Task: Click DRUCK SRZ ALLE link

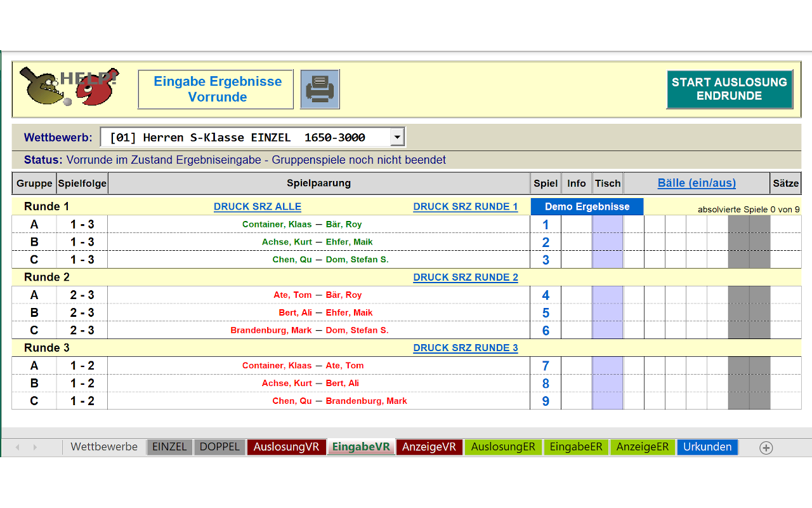Action: pos(257,206)
